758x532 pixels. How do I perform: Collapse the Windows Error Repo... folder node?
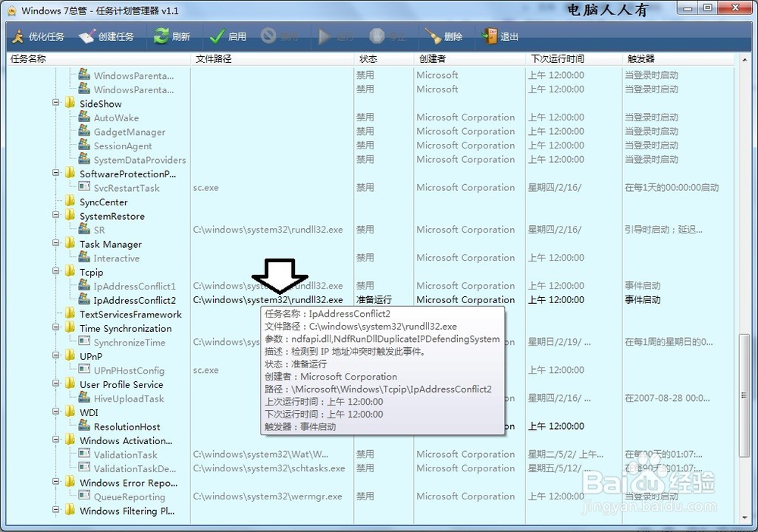click(56, 481)
